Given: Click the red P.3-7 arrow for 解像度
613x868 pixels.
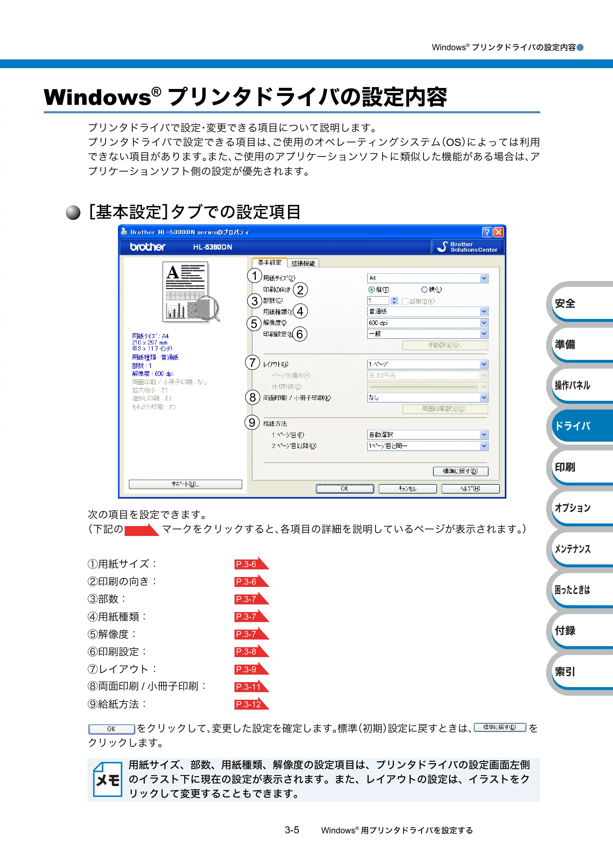Looking at the screenshot, I should (x=251, y=634).
